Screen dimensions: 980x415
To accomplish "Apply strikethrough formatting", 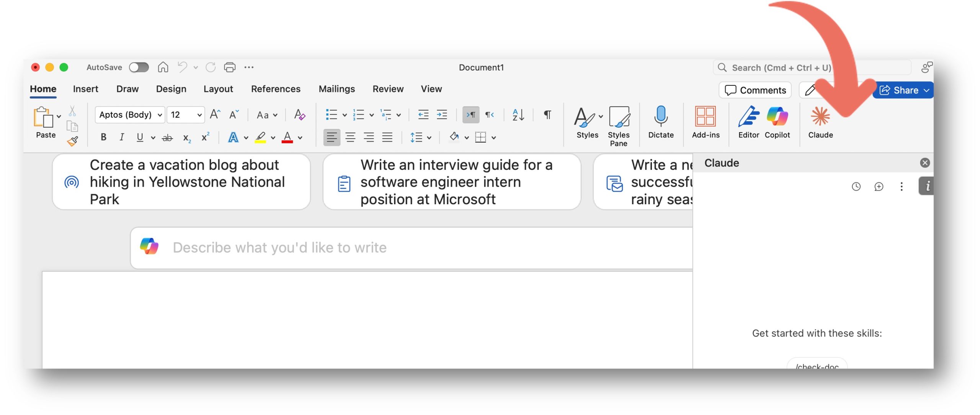I will (x=167, y=138).
